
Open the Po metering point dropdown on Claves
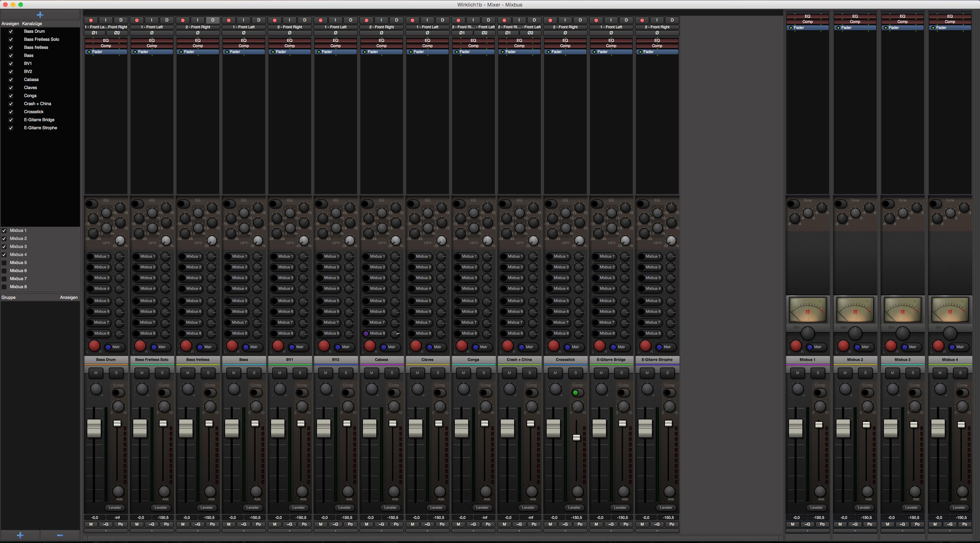[442, 524]
